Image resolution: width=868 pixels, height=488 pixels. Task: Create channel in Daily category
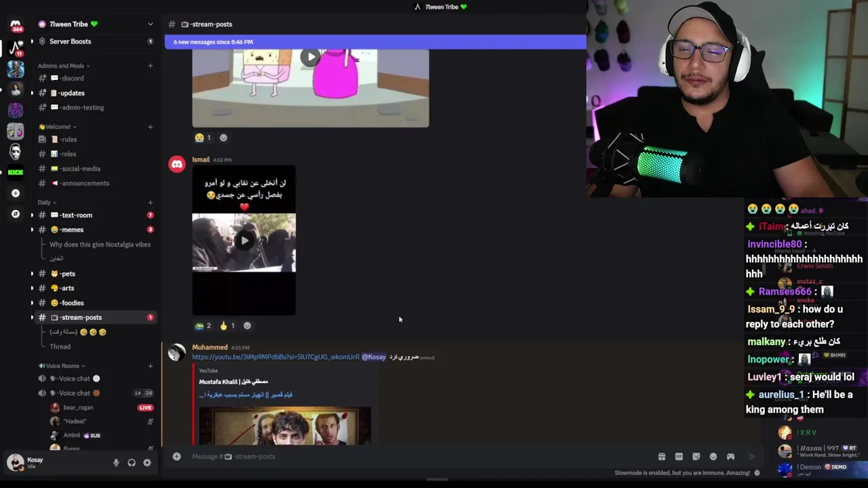pyautogui.click(x=150, y=202)
